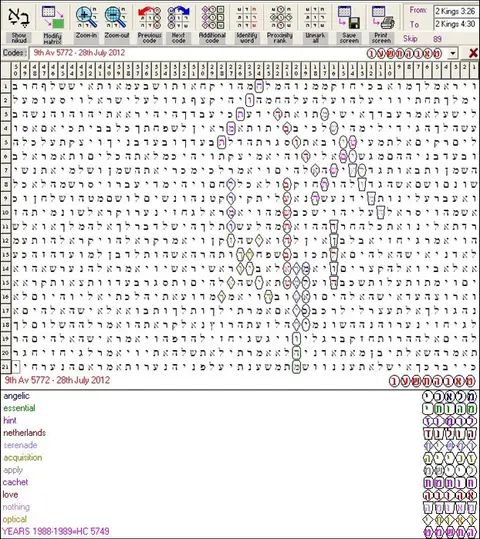Image resolution: width=480 pixels, height=539 pixels.
Task: Select the Identify word tool
Action: point(247,24)
